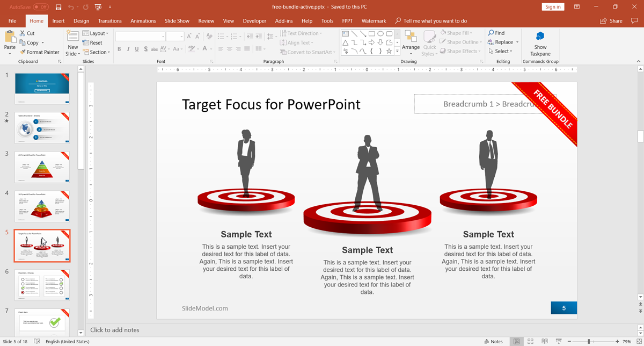644x346 pixels.
Task: Select slide 3 thumbnail with pyramid chart
Action: 42,167
